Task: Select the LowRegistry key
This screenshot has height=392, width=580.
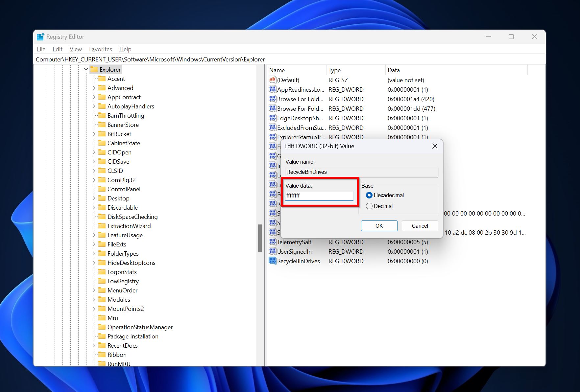Action: [x=123, y=281]
